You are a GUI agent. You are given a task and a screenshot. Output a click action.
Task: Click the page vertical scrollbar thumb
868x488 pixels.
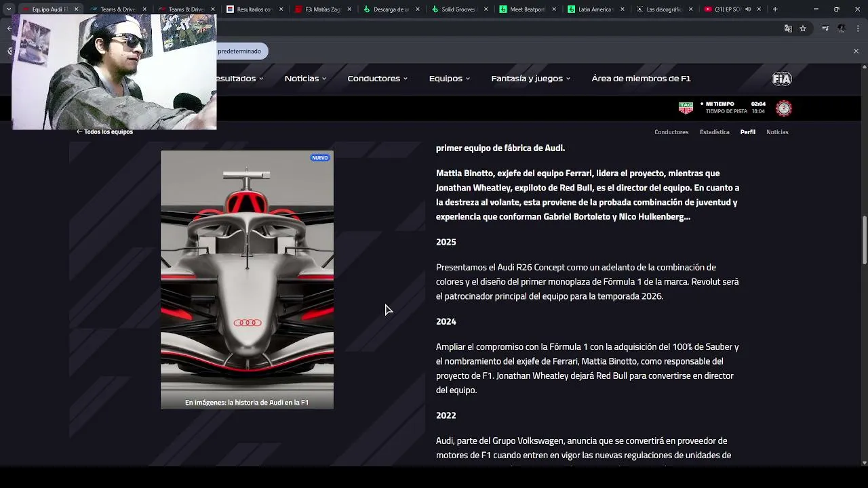pos(864,241)
